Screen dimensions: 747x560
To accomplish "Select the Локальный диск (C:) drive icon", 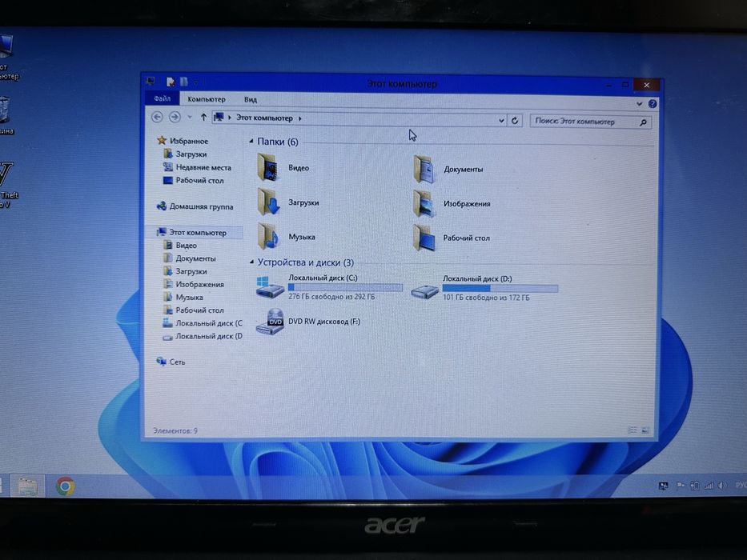I will (x=270, y=287).
